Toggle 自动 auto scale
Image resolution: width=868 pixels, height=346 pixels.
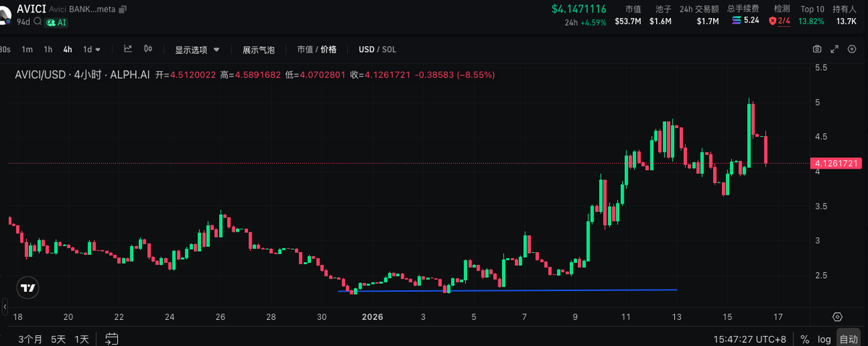tap(848, 339)
